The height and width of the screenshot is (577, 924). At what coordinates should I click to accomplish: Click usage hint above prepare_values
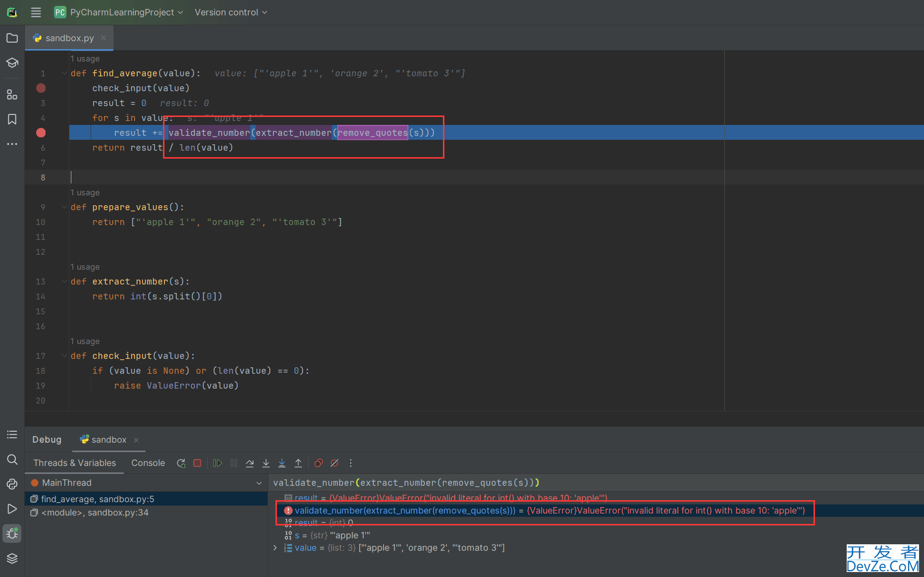85,192
